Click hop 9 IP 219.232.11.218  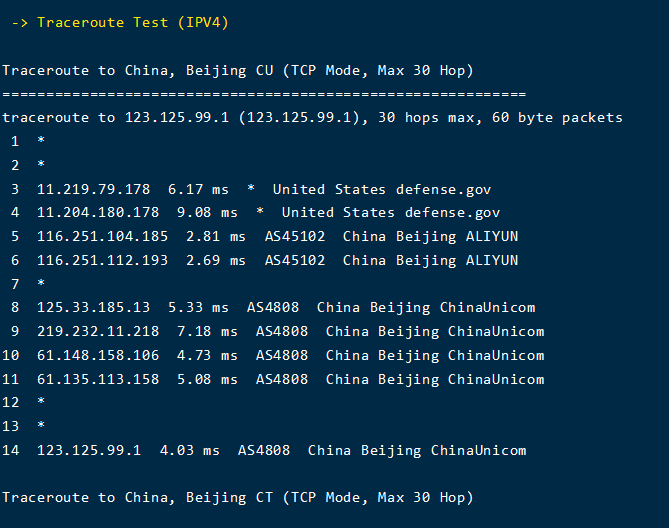pos(98,331)
